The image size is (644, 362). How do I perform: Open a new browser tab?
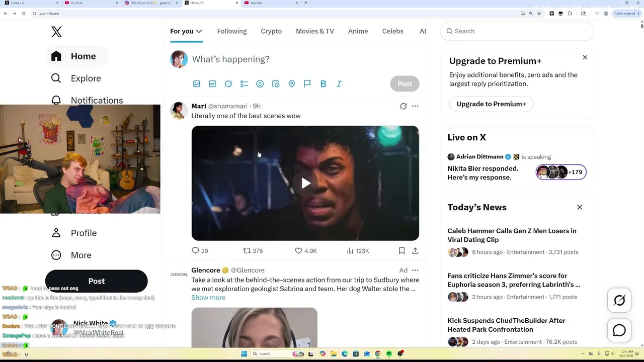tap(306, 3)
